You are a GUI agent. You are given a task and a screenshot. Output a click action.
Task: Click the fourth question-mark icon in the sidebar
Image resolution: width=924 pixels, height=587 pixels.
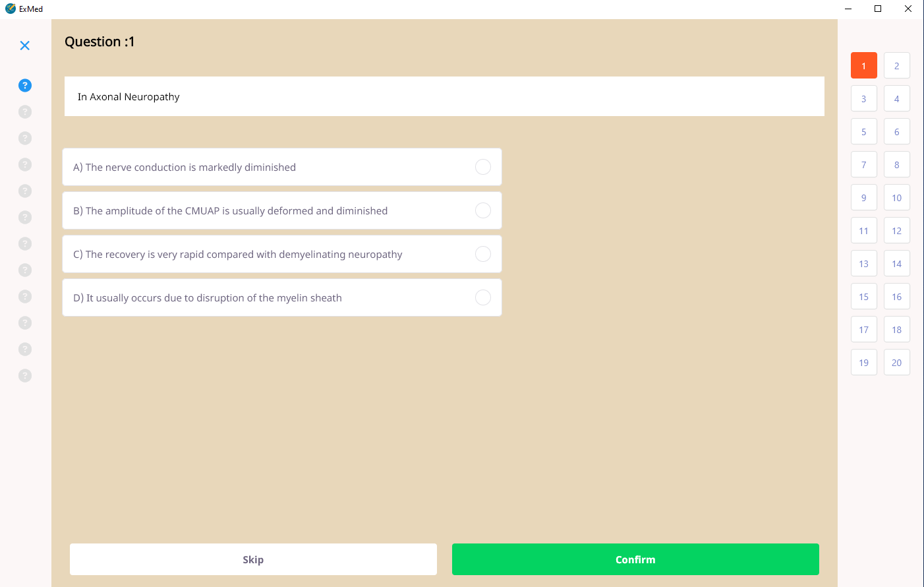coord(24,164)
